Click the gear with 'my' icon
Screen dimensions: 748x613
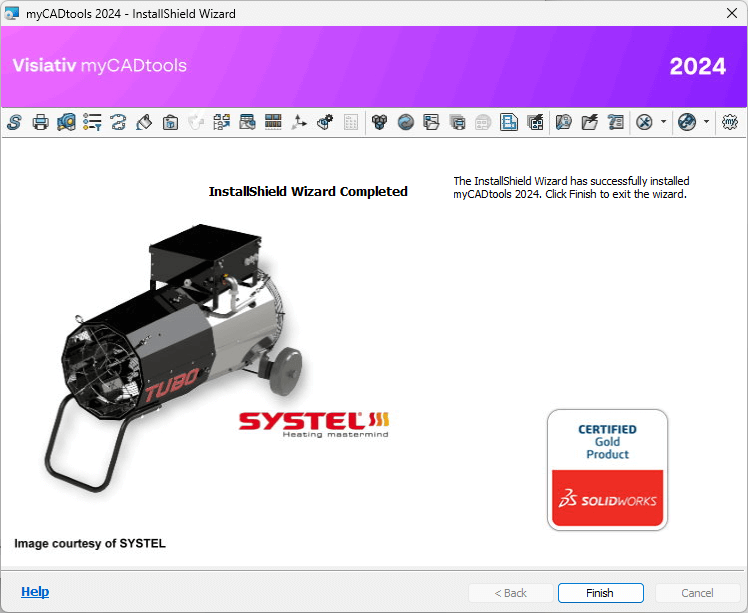(730, 122)
